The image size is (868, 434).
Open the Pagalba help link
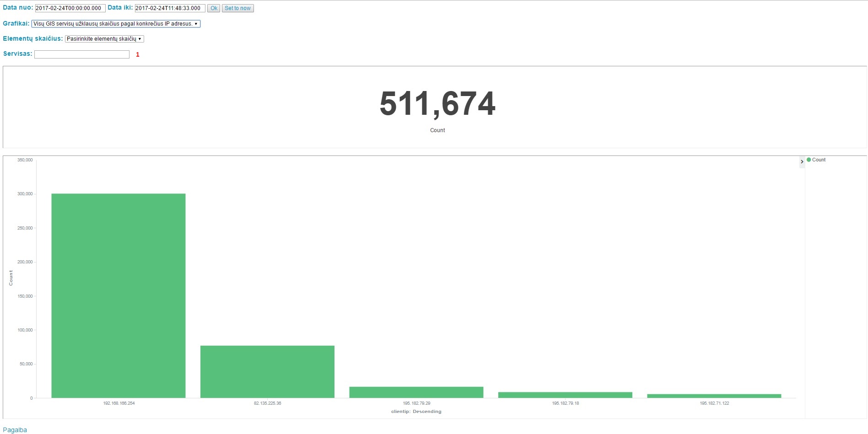(x=15, y=430)
